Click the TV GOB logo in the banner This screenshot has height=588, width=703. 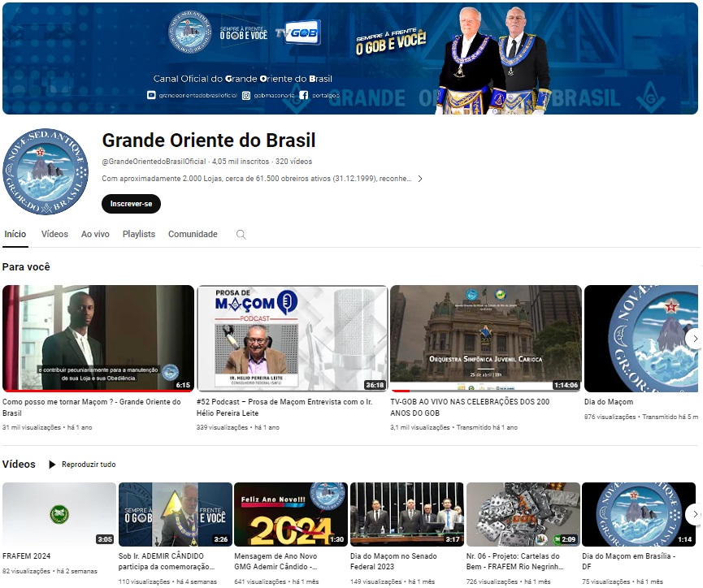(x=298, y=32)
